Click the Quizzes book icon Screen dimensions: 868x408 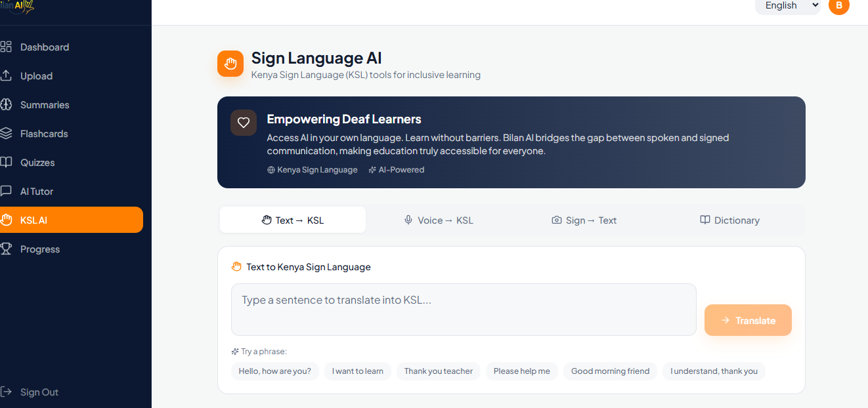[x=6, y=162]
